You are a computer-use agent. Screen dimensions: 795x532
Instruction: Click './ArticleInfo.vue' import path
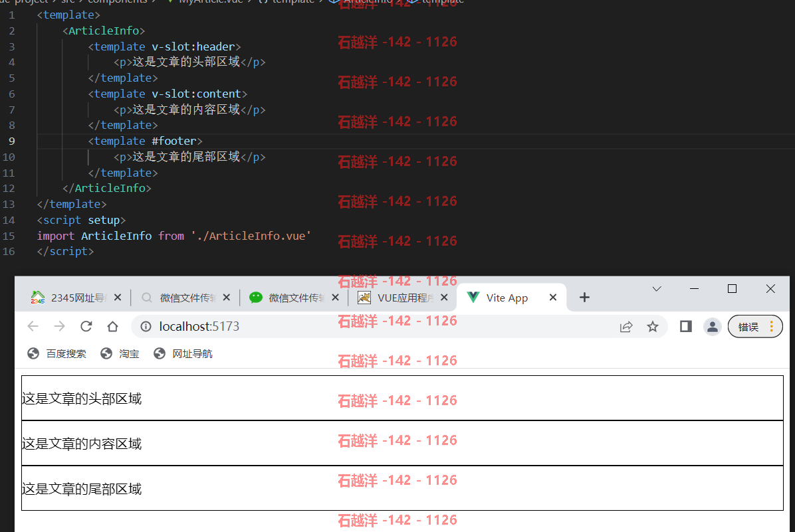tap(251, 236)
